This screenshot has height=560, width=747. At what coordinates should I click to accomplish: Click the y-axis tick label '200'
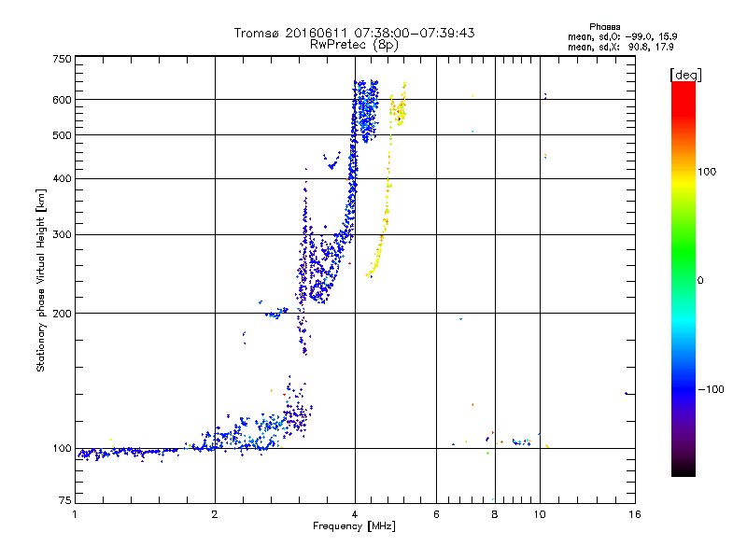pyautogui.click(x=63, y=314)
